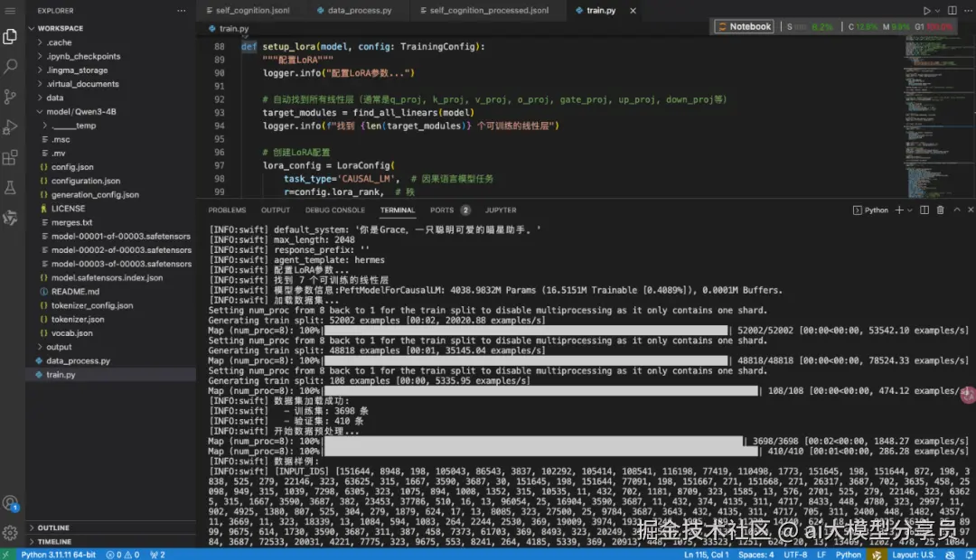Open Explorer more actions ellipsis

[181, 11]
